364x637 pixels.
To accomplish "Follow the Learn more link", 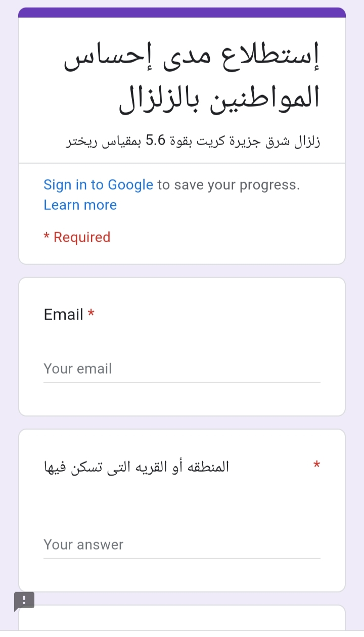I will pyautogui.click(x=80, y=205).
